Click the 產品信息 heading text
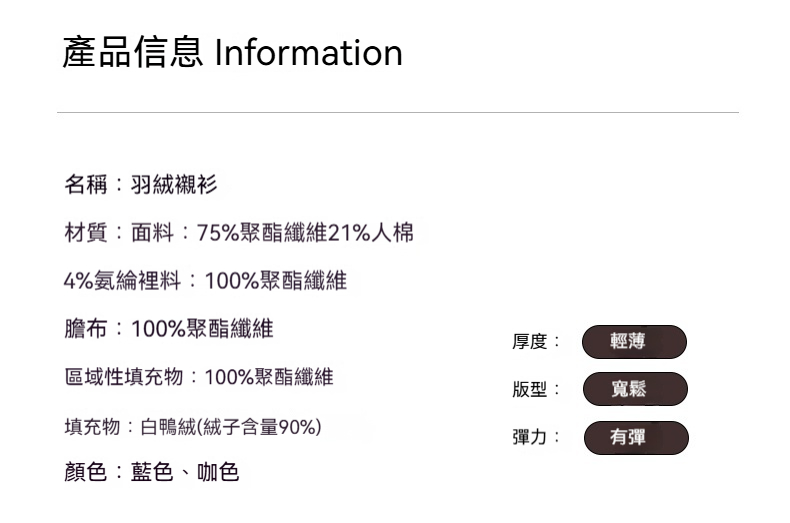This screenshot has width=790, height=523. point(133,52)
